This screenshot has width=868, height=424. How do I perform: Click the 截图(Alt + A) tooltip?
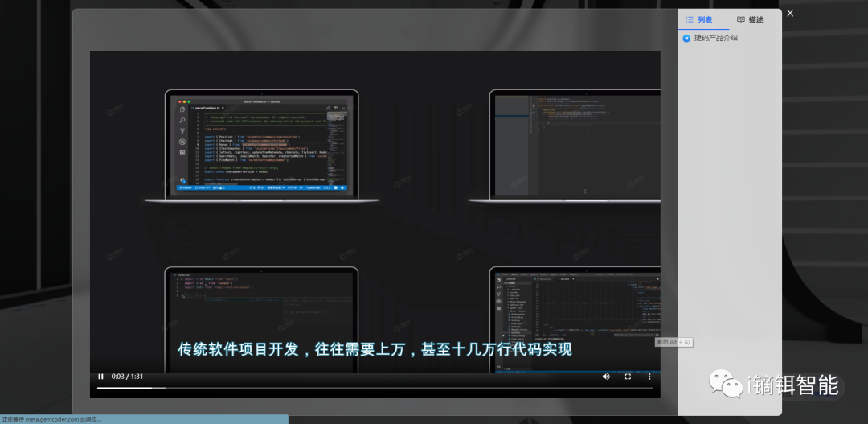pyautogui.click(x=674, y=343)
